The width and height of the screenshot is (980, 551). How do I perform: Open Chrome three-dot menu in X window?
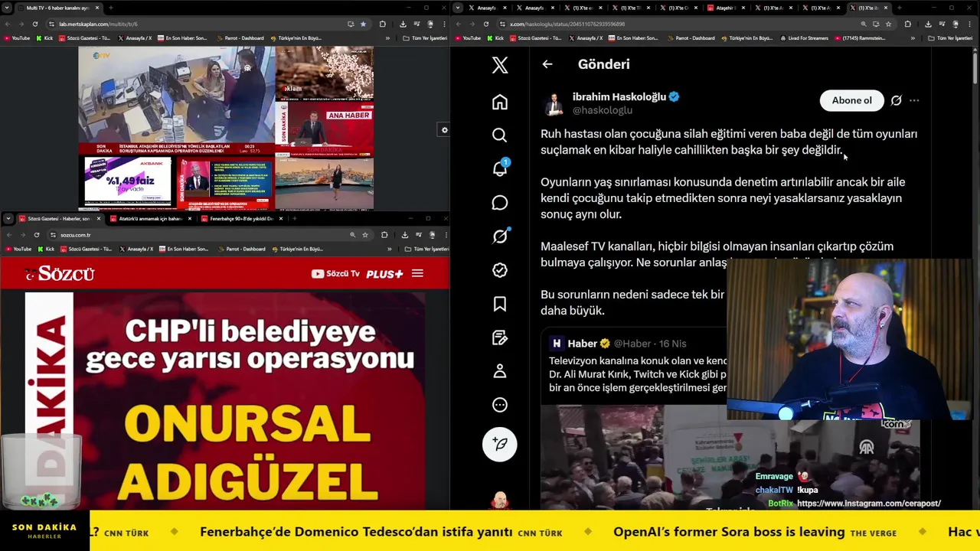971,24
